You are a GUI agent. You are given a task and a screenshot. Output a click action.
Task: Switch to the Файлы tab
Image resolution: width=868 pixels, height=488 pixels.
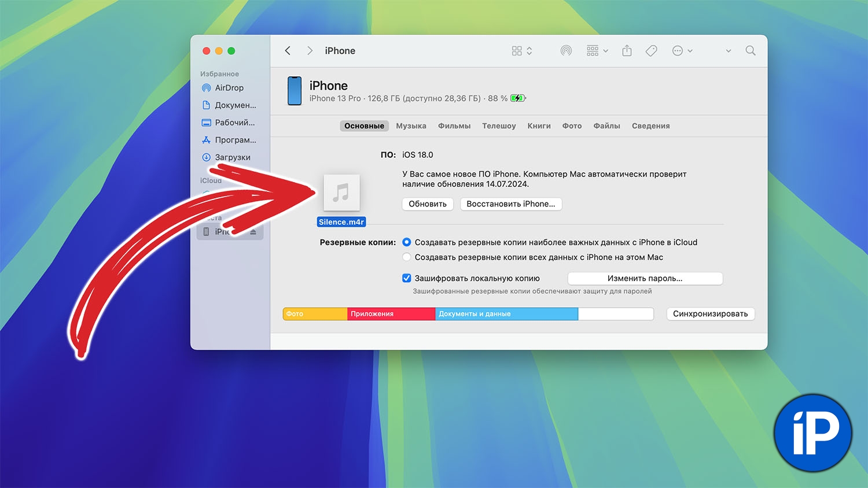606,126
